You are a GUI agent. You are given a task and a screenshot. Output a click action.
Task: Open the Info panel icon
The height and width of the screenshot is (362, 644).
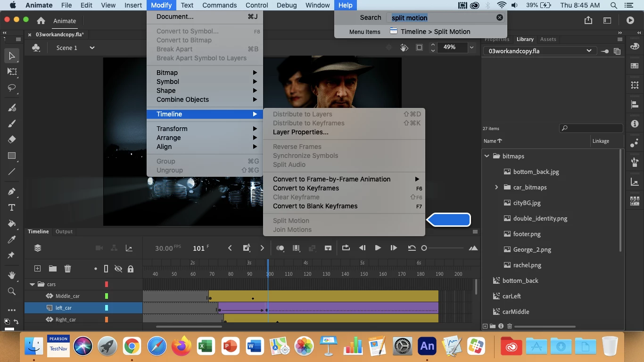(x=635, y=124)
